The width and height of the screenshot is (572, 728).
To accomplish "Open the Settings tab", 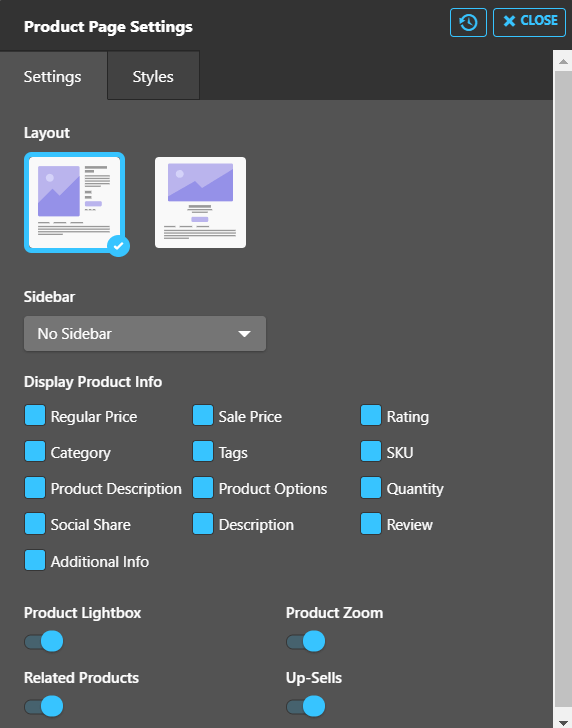I will pos(53,76).
